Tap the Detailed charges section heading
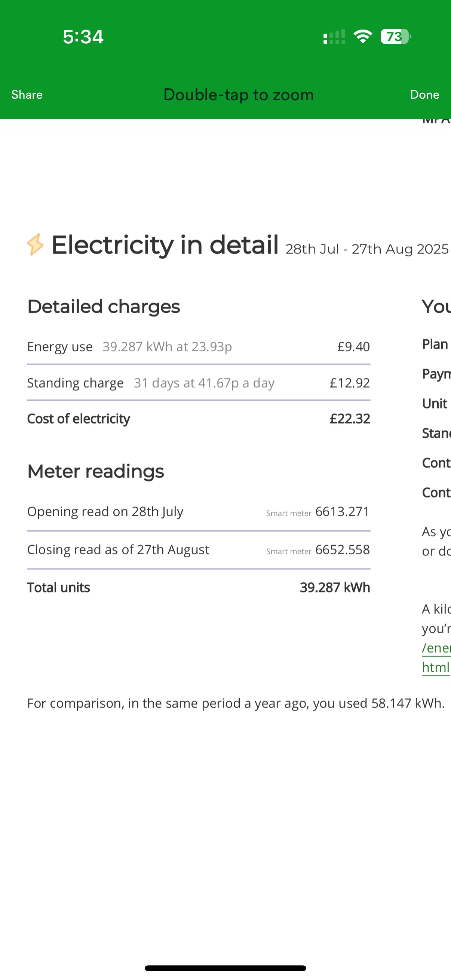Viewport: 451px width, 980px height. [104, 306]
